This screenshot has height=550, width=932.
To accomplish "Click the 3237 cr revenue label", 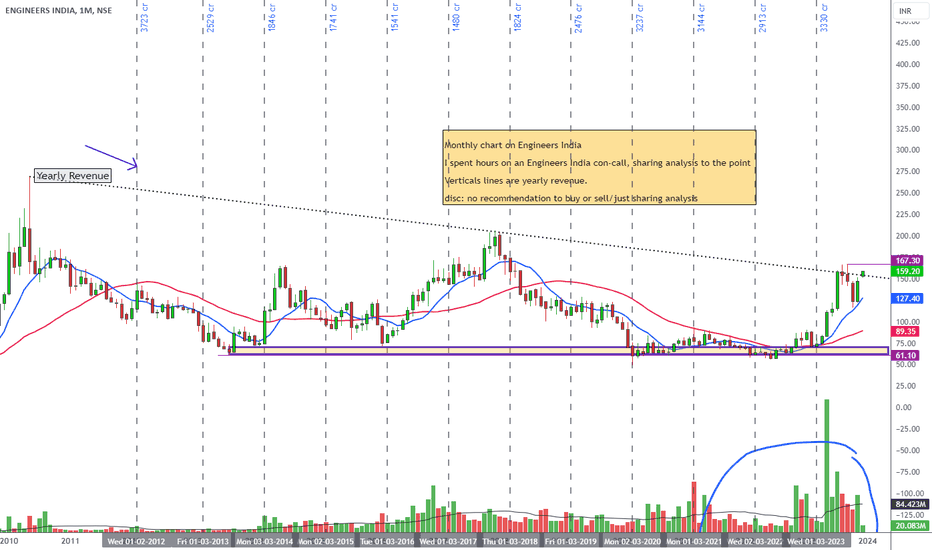I will pyautogui.click(x=640, y=17).
